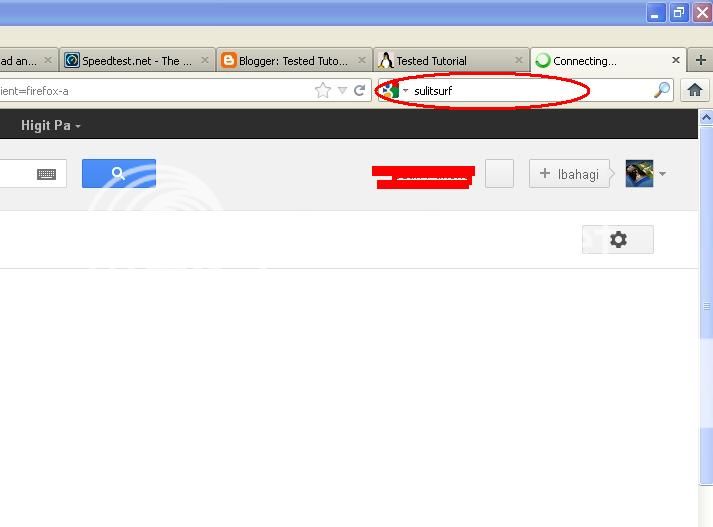Click the profile avatar picture
This screenshot has height=527, width=713.
[639, 173]
